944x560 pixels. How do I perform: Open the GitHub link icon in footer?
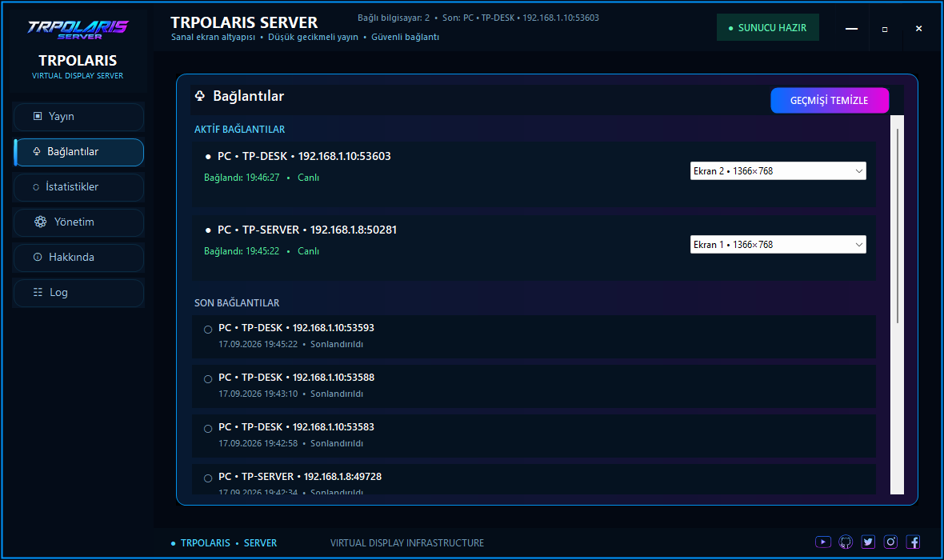[846, 542]
